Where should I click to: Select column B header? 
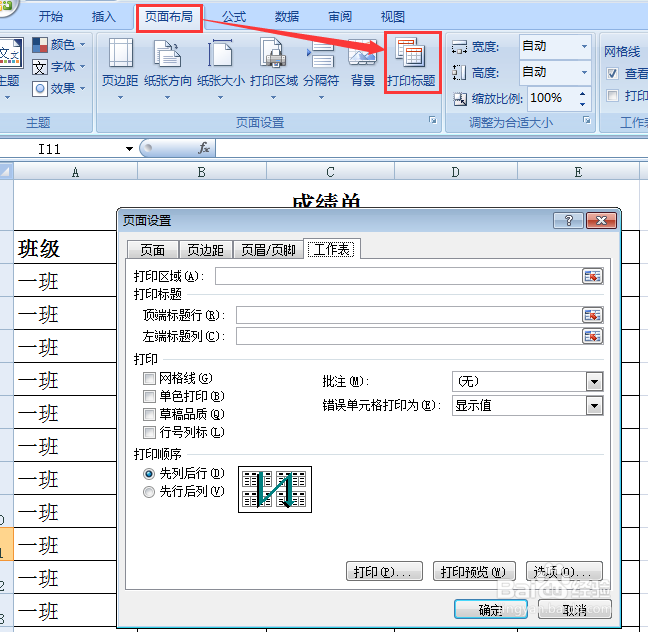(202, 172)
